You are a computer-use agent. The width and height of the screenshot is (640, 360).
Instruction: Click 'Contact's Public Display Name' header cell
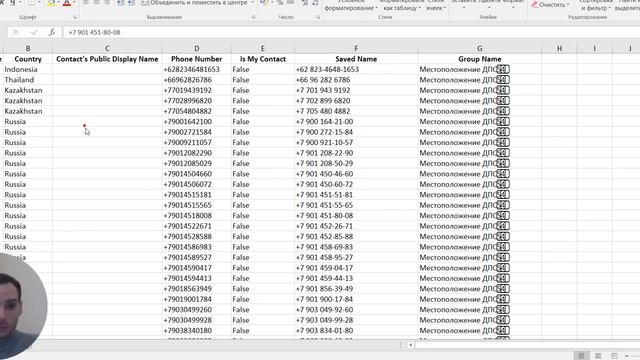coord(107,59)
